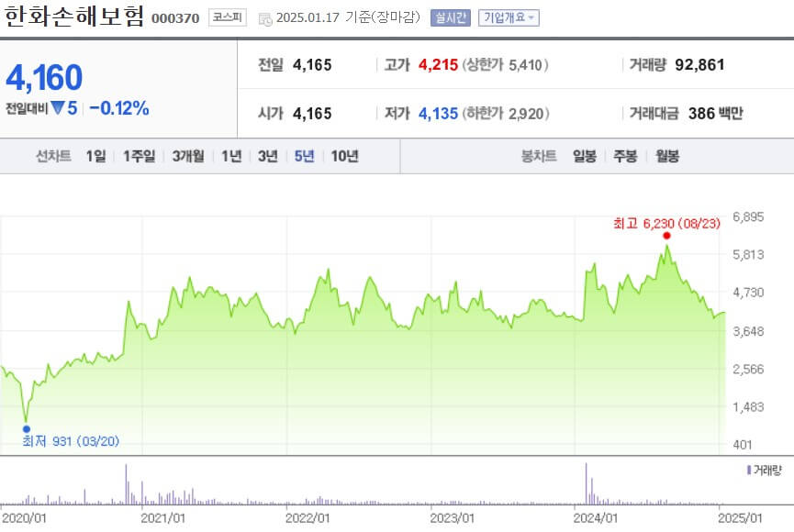This screenshot has height=532, width=794.
Task: Click the 하한가 2,920 text
Action: [x=506, y=114]
